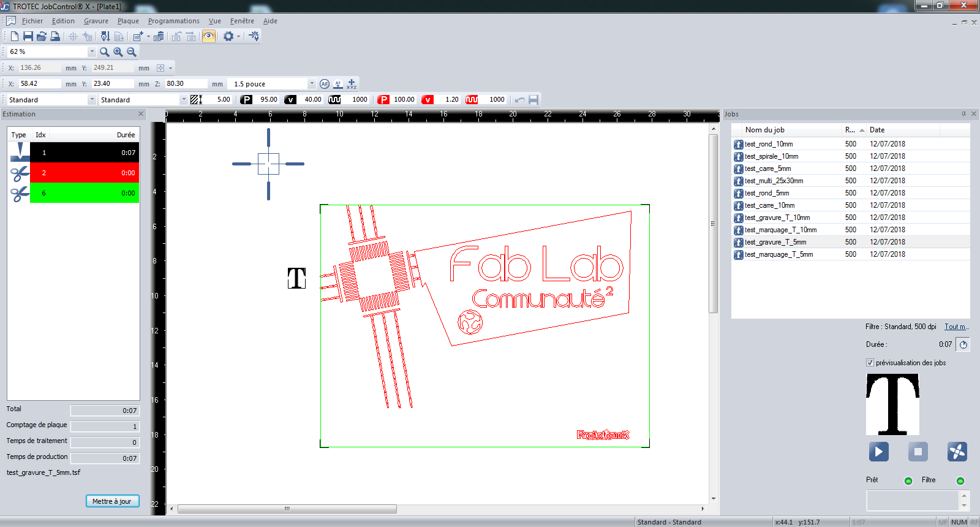The image size is (980, 527).
Task: Uncheck prévisualisation des jobs checkbox
Action: coord(870,363)
